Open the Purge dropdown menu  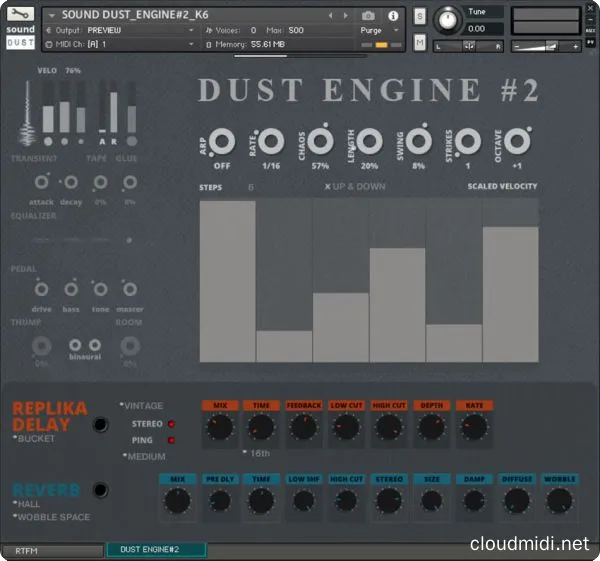(x=380, y=30)
